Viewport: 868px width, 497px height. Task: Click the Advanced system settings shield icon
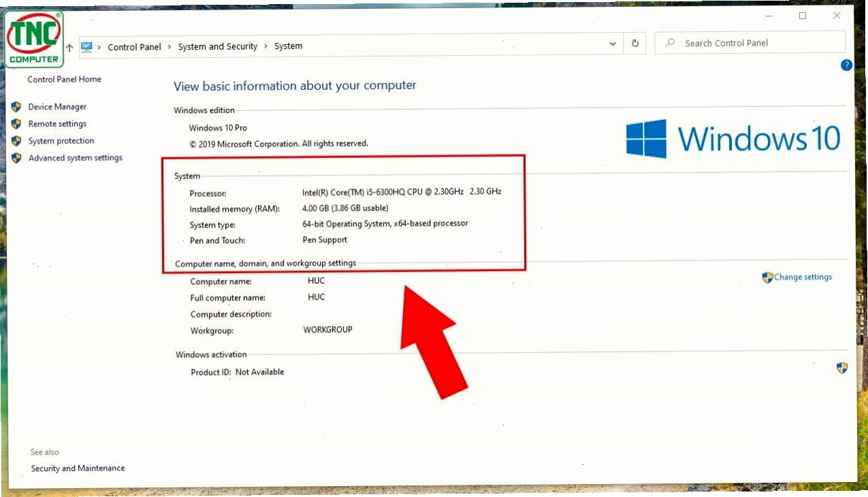click(x=16, y=158)
